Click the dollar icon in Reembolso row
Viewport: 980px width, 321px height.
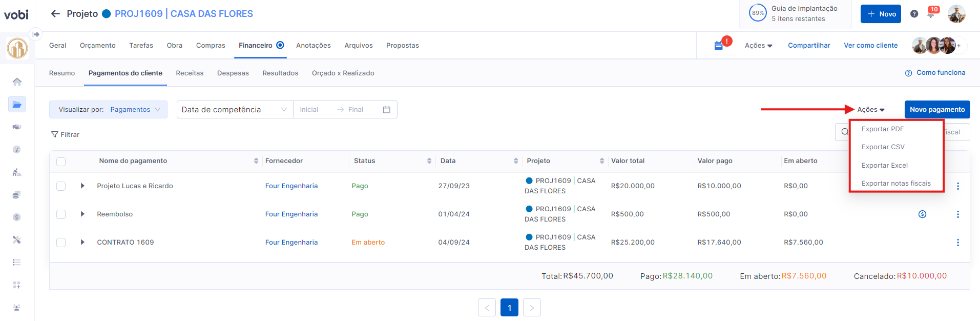click(922, 214)
